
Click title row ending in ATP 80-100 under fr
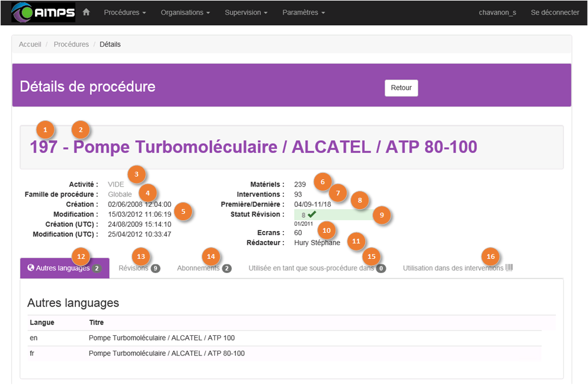(167, 353)
